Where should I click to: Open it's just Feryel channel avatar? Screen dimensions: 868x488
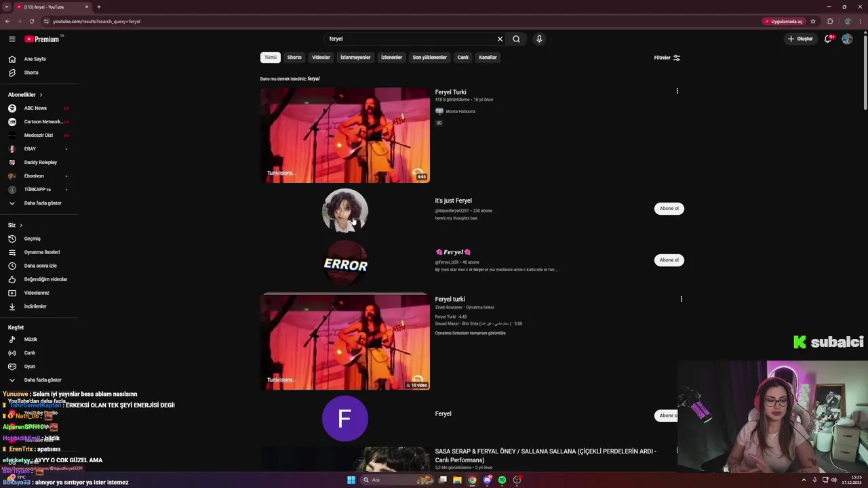[345, 210]
